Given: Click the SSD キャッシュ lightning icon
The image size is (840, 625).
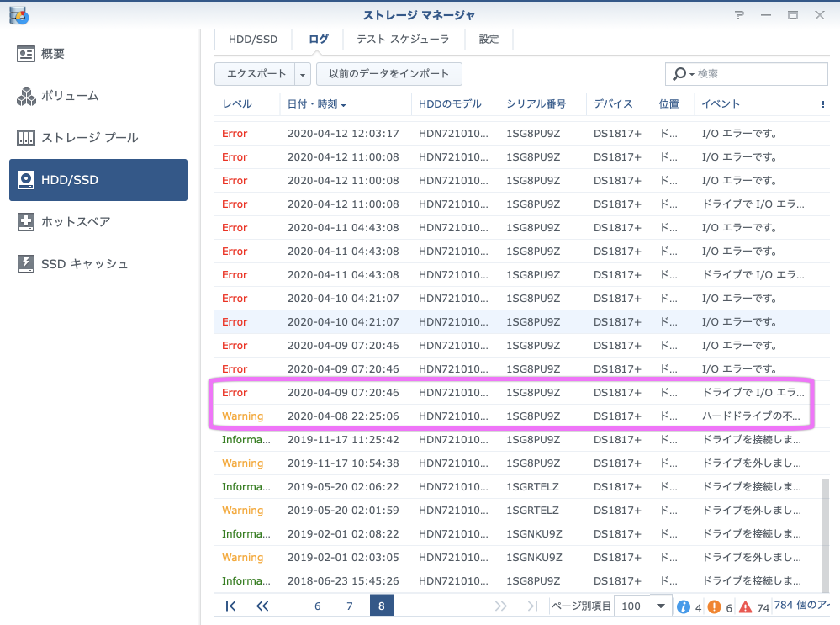Looking at the screenshot, I should pyautogui.click(x=26, y=264).
